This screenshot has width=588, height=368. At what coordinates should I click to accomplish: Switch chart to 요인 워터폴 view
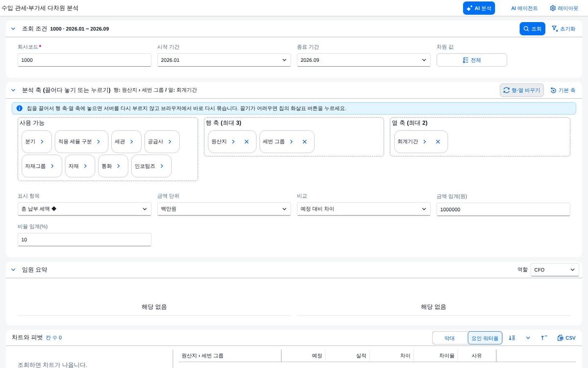click(x=485, y=338)
